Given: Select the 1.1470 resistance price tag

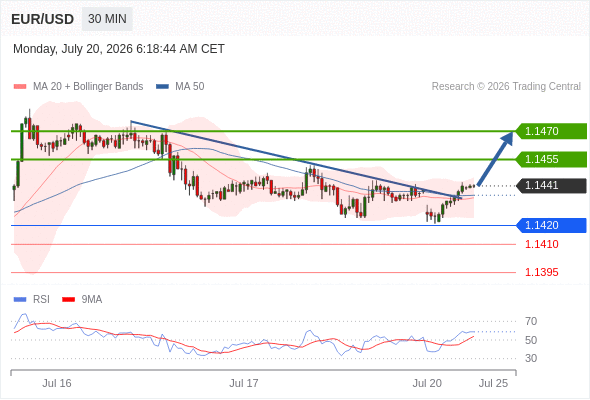Looking at the screenshot, I should (551, 131).
